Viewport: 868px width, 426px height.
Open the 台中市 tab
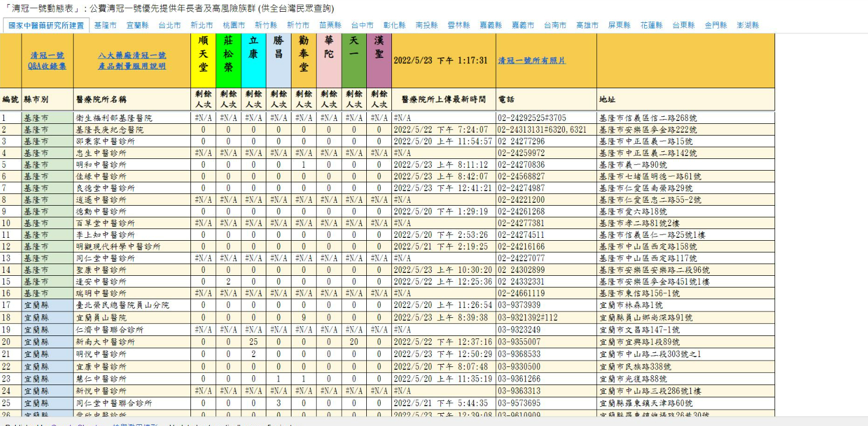362,26
